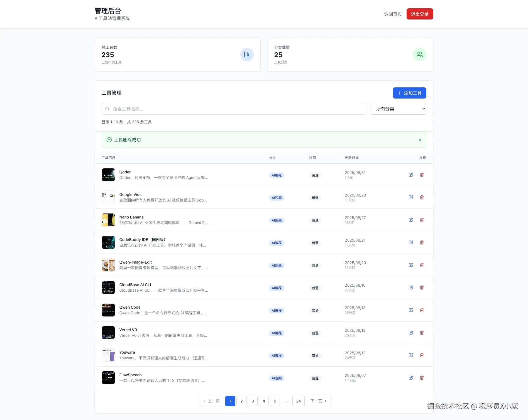Edit the Qoder tool entry
This screenshot has height=420, width=528.
411,175
